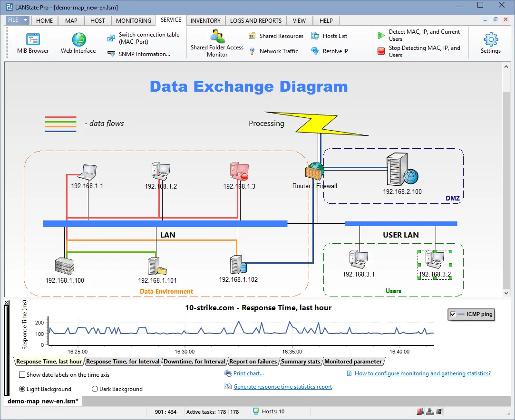Screen dimensions: 515x420
Task: Open the MIB Browser
Action: tap(32, 43)
